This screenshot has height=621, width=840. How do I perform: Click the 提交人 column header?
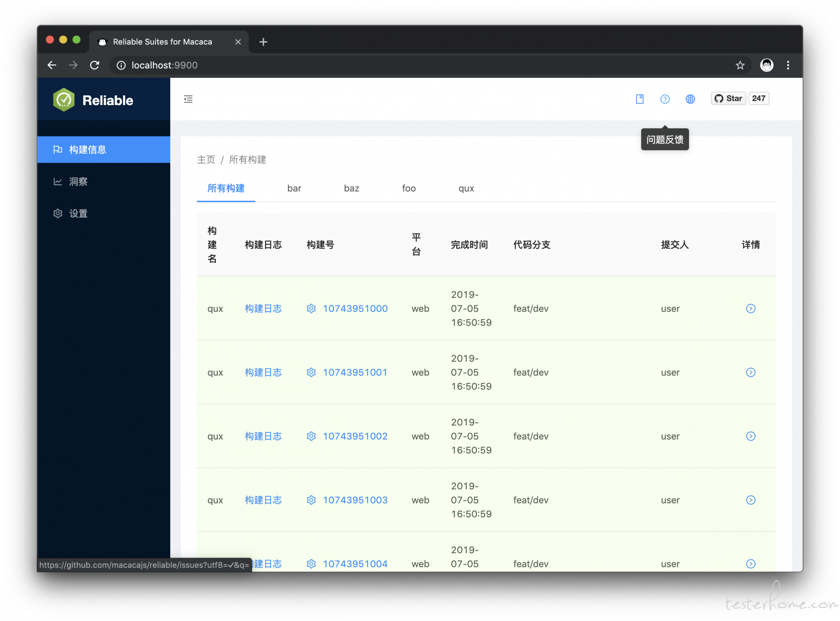675,245
